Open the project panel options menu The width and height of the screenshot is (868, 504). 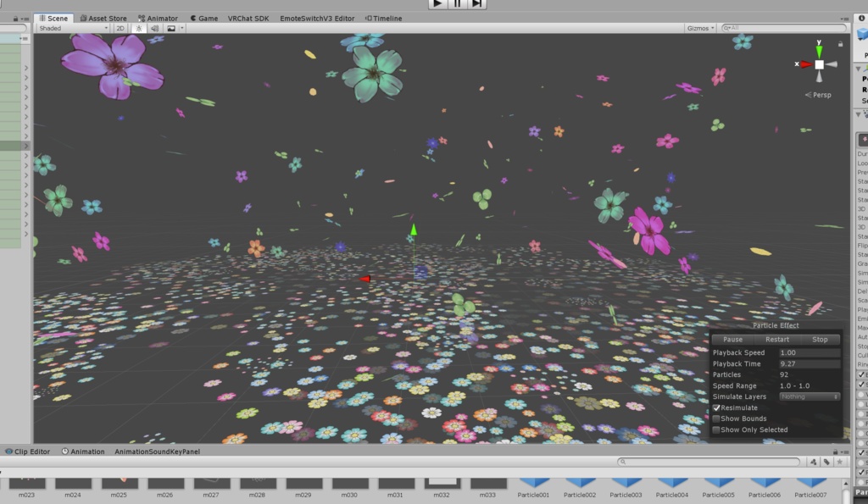click(845, 452)
